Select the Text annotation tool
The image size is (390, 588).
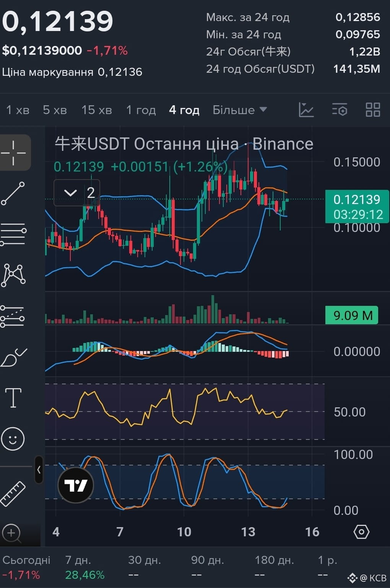13,398
